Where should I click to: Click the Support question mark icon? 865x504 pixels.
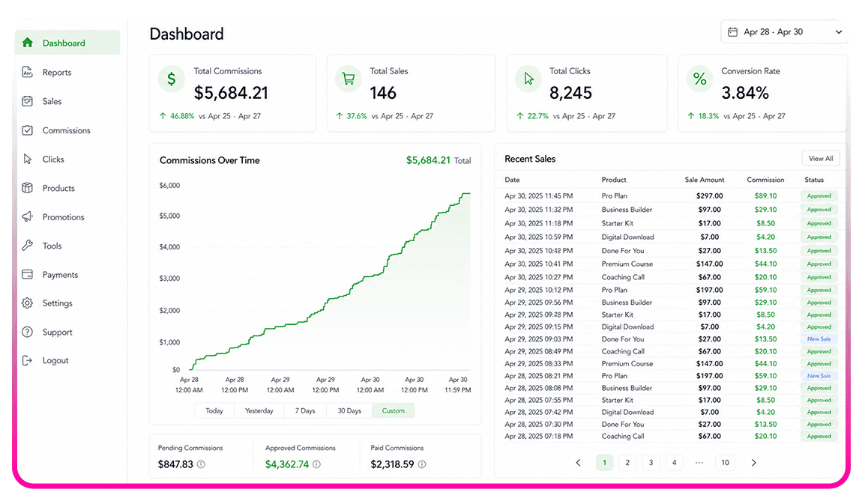pos(28,332)
